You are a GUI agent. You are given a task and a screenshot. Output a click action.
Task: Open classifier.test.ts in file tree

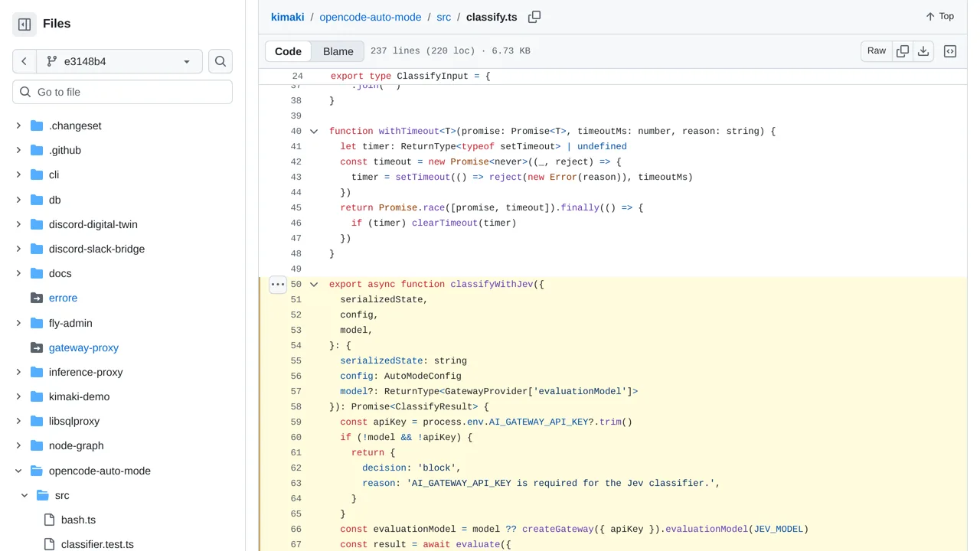[97, 544]
